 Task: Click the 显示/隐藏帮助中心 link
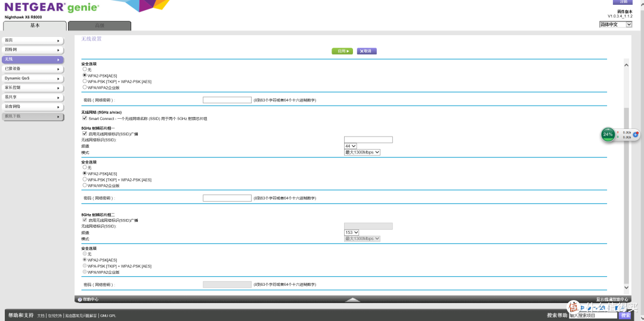point(612,300)
